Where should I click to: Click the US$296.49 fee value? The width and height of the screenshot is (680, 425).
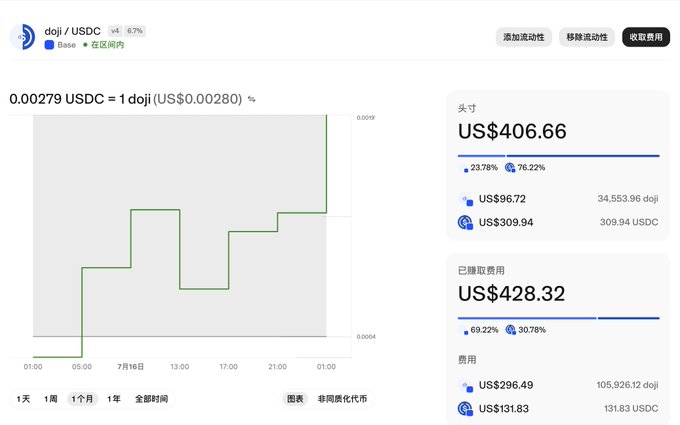pyautogui.click(x=506, y=385)
